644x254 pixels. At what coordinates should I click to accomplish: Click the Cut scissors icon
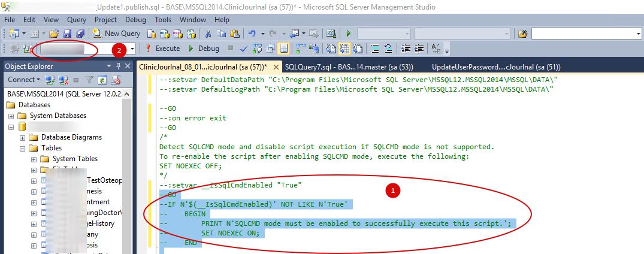click(x=208, y=34)
